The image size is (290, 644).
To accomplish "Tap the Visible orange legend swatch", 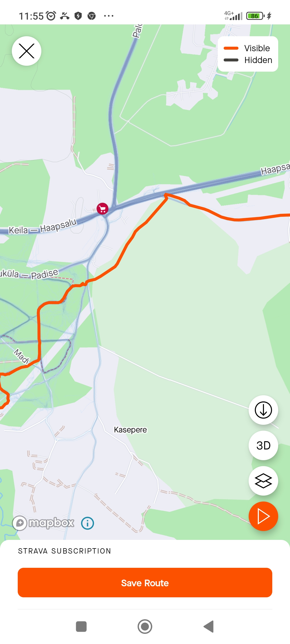I will pyautogui.click(x=231, y=48).
